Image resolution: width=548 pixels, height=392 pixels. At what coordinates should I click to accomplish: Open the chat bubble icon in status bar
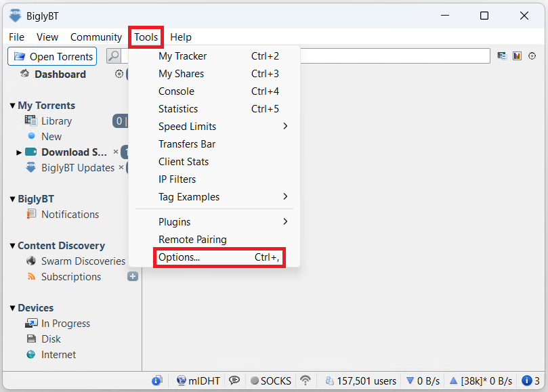click(234, 380)
